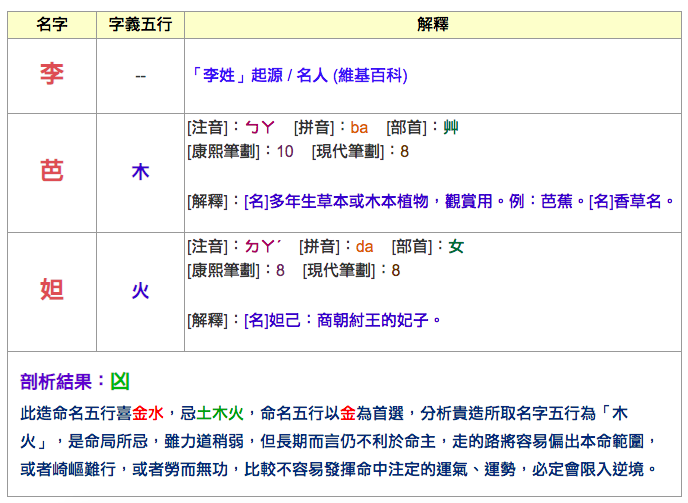Click the large red 芭 character

point(52,172)
